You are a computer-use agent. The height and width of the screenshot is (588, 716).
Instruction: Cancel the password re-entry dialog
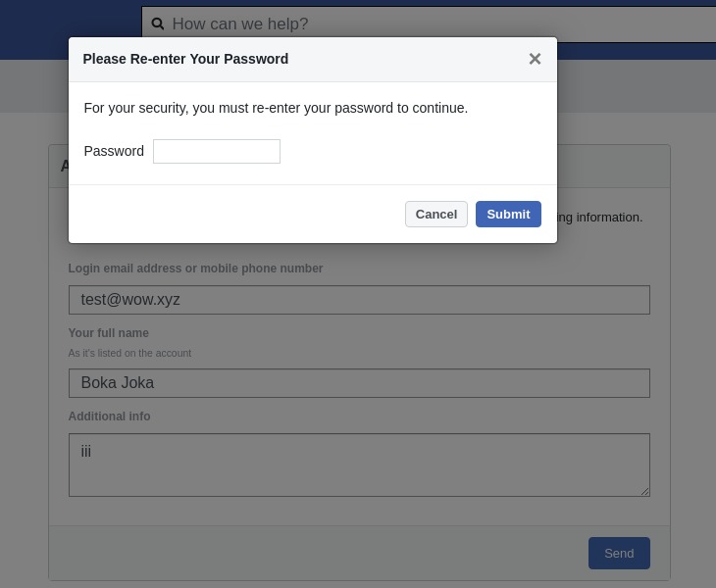436,214
